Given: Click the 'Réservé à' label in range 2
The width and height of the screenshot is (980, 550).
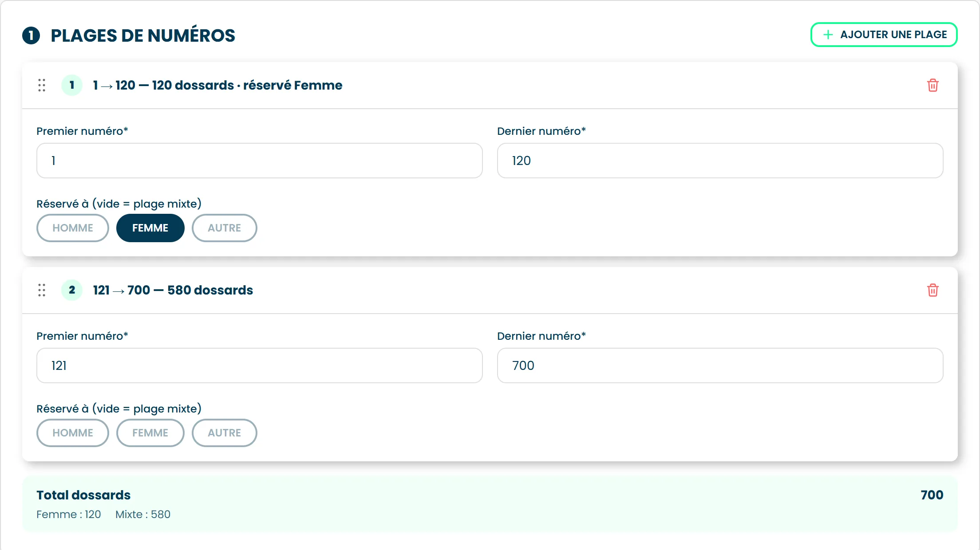Looking at the screenshot, I should (119, 409).
